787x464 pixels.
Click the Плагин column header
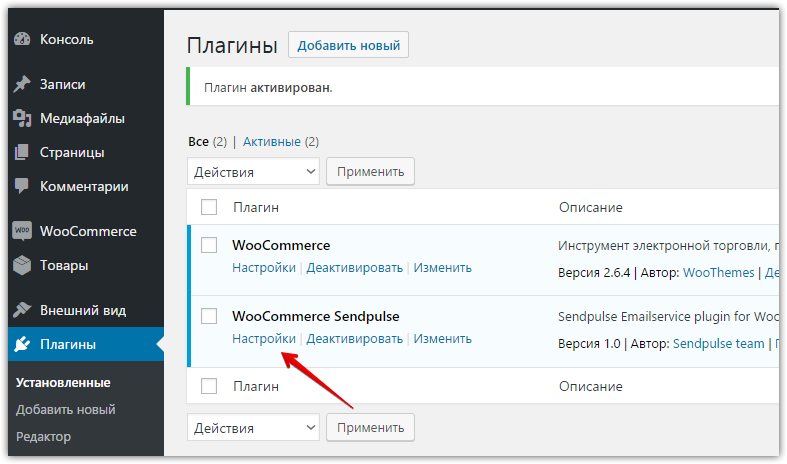pos(256,207)
